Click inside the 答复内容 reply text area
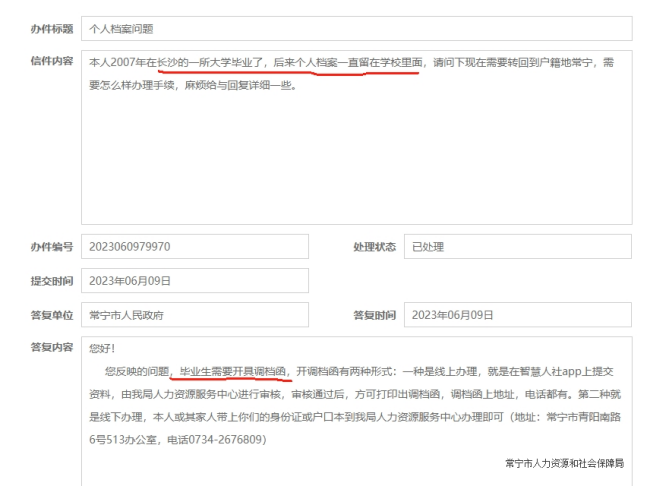Image resolution: width=650 pixels, height=486 pixels. click(357, 411)
